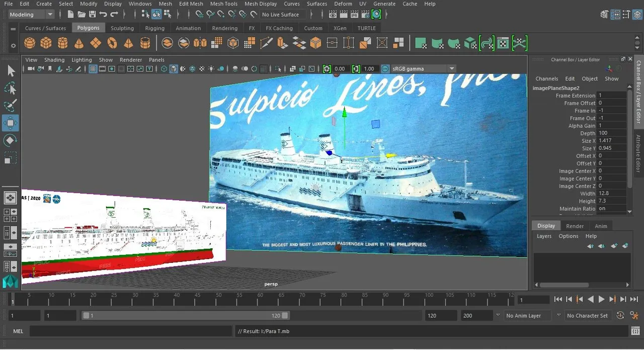Click the viewport gamma value 1.00 field
644x350 pixels.
(x=370, y=69)
